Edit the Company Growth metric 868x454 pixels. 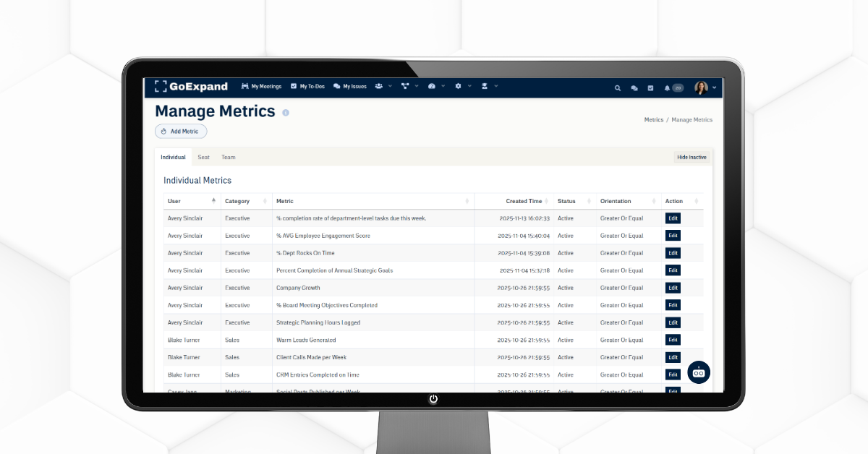[673, 288]
